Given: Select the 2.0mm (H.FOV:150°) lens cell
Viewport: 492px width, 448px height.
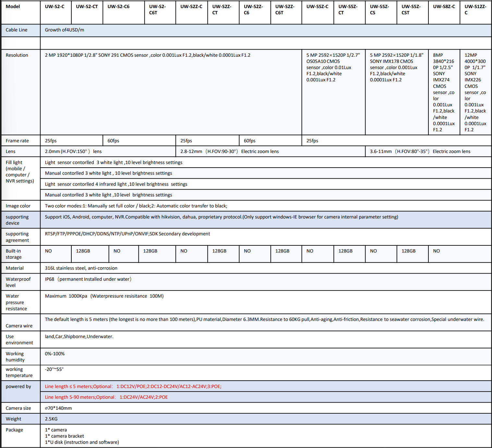Looking at the screenshot, I should [73, 151].
